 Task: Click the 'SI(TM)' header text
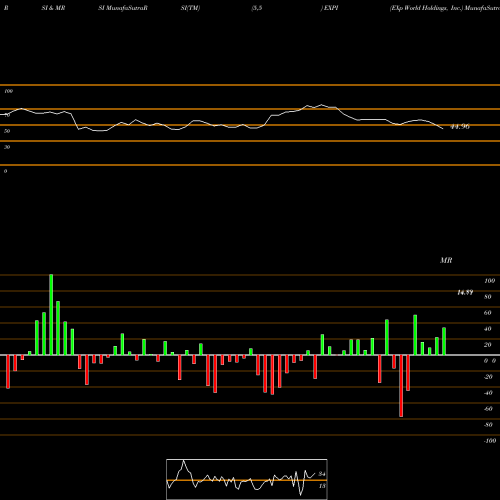[x=190, y=8]
